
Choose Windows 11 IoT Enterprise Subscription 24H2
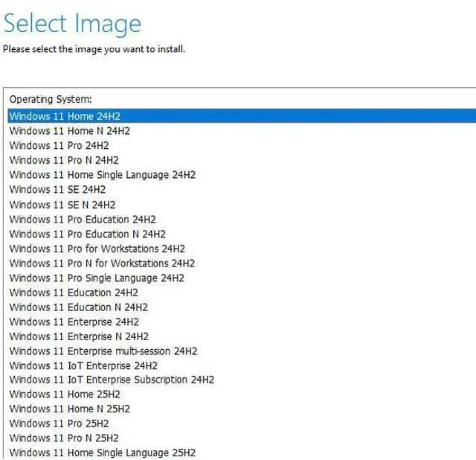click(x=112, y=380)
